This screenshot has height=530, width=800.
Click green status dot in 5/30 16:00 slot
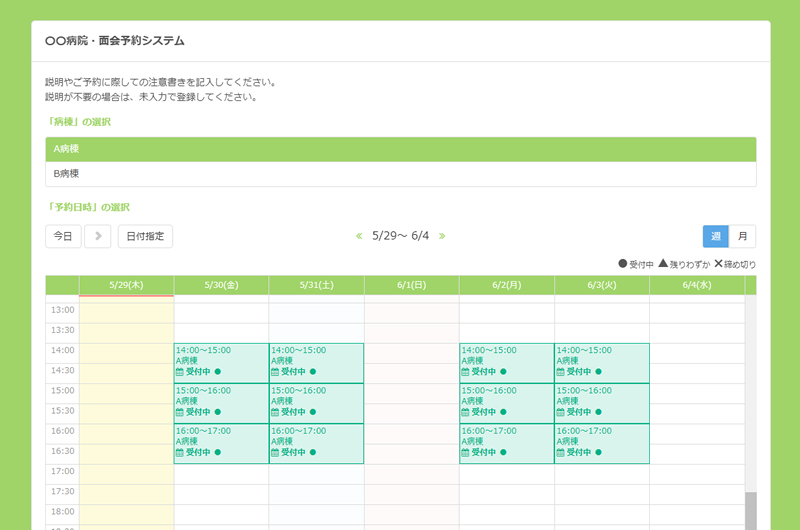click(x=217, y=452)
